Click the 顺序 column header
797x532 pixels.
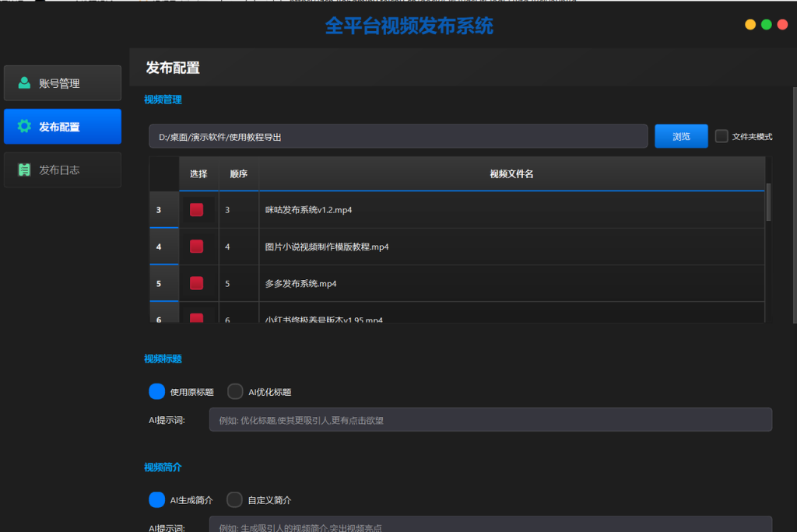[239, 173]
